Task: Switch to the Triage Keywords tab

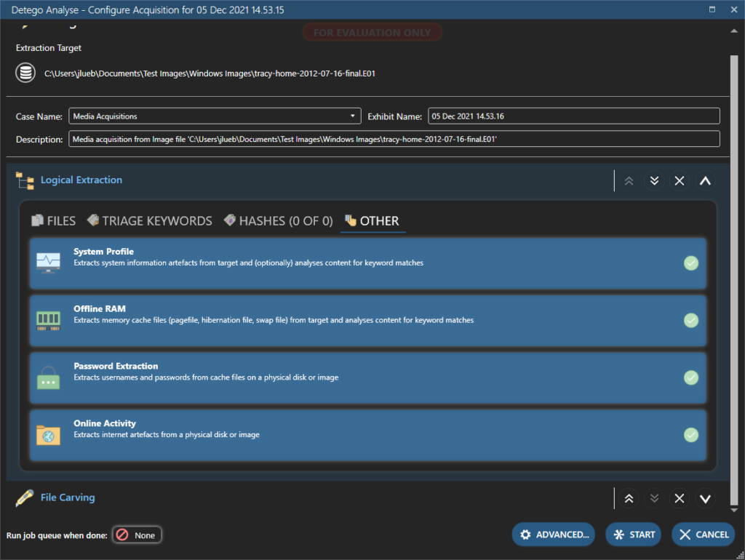Action: [150, 221]
